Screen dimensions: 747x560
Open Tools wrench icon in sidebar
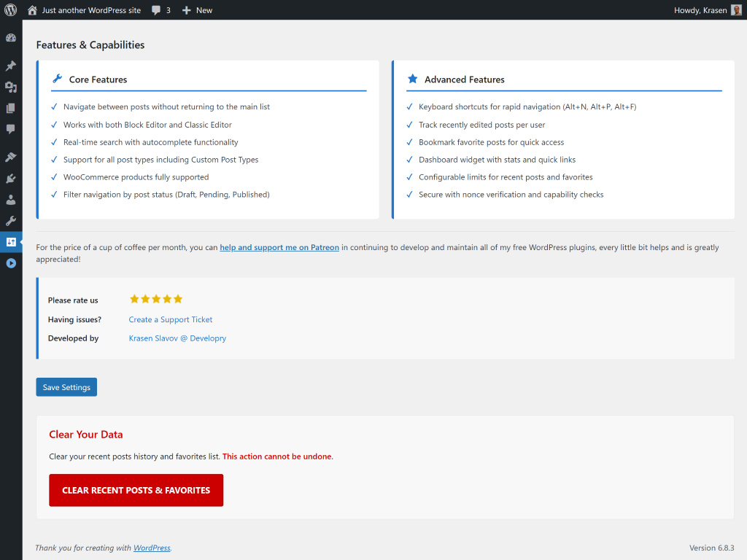[x=11, y=220]
